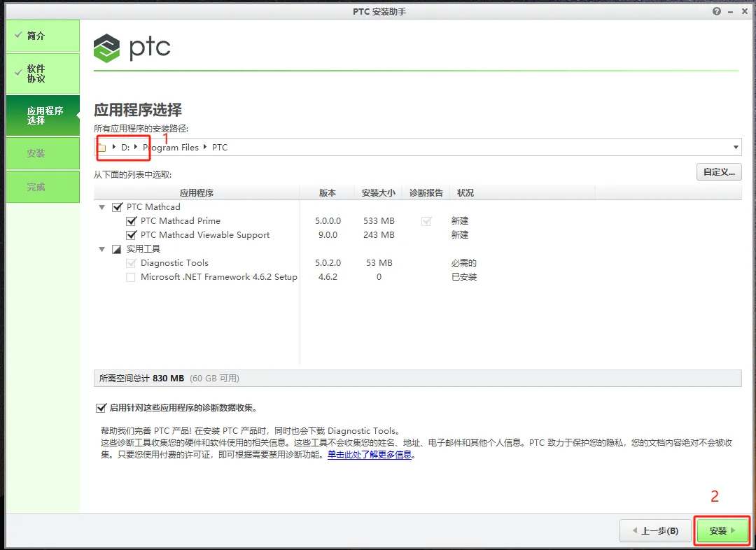This screenshot has height=550, width=756.
Task: Click the 已安装 status cell
Action: click(x=464, y=277)
